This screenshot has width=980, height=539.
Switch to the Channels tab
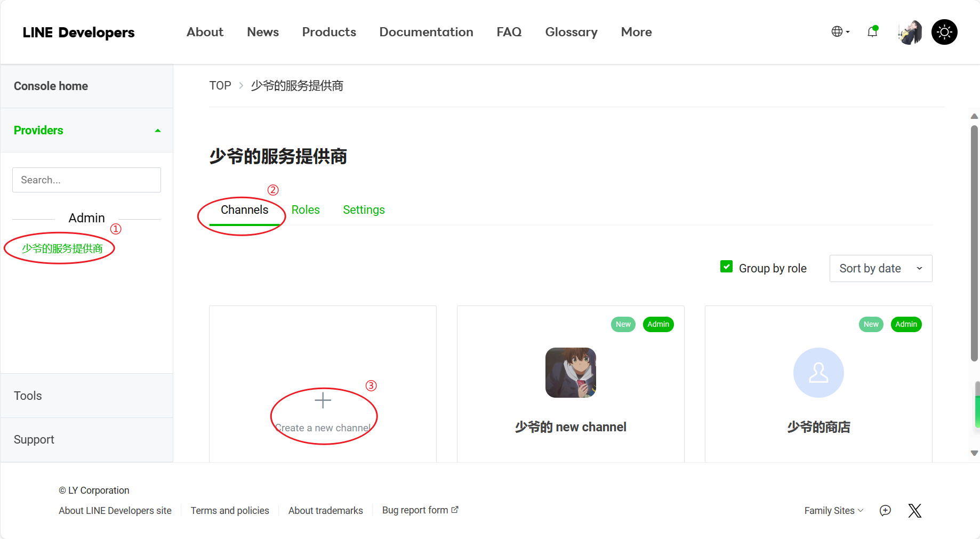point(244,210)
